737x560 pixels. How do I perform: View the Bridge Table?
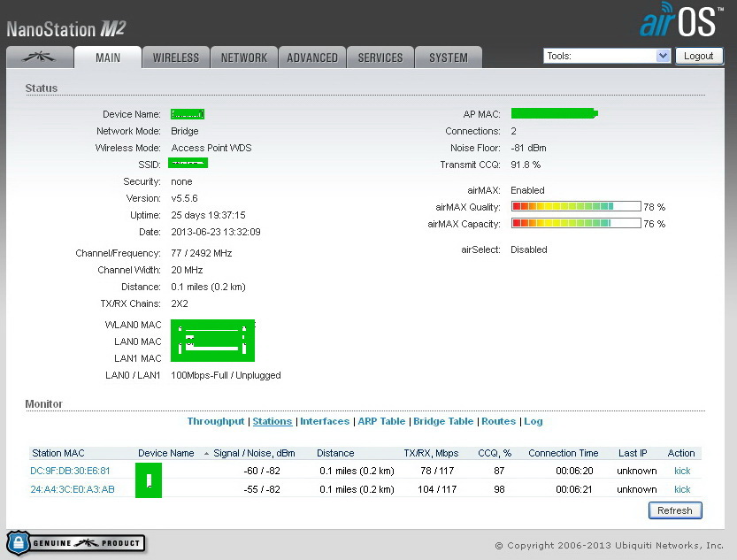point(443,421)
